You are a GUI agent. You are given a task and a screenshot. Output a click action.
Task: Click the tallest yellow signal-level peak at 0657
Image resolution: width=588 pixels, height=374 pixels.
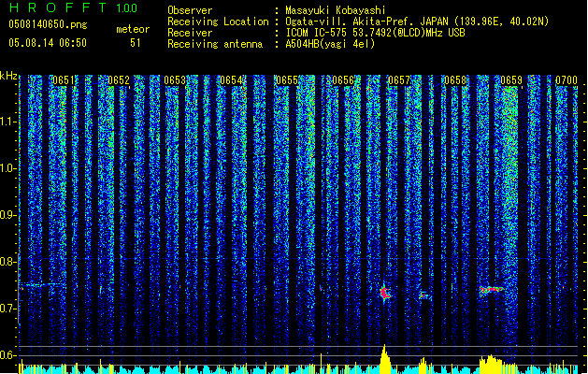click(x=384, y=359)
